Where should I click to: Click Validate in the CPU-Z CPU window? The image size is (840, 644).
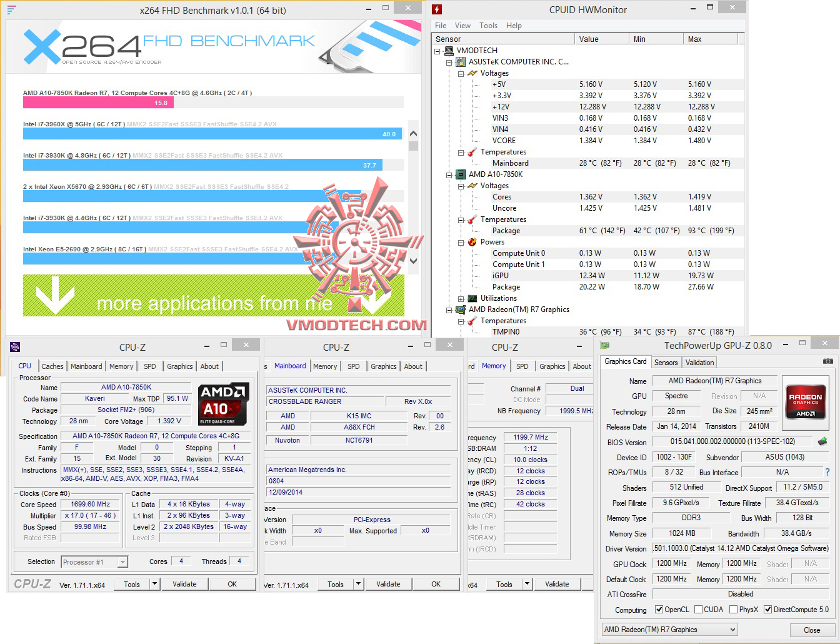(184, 584)
